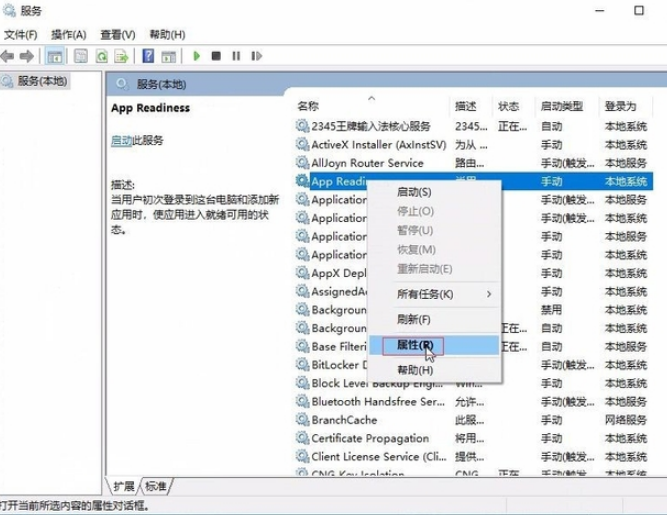Click gear icon of AllJoyn Router Service

pos(302,162)
